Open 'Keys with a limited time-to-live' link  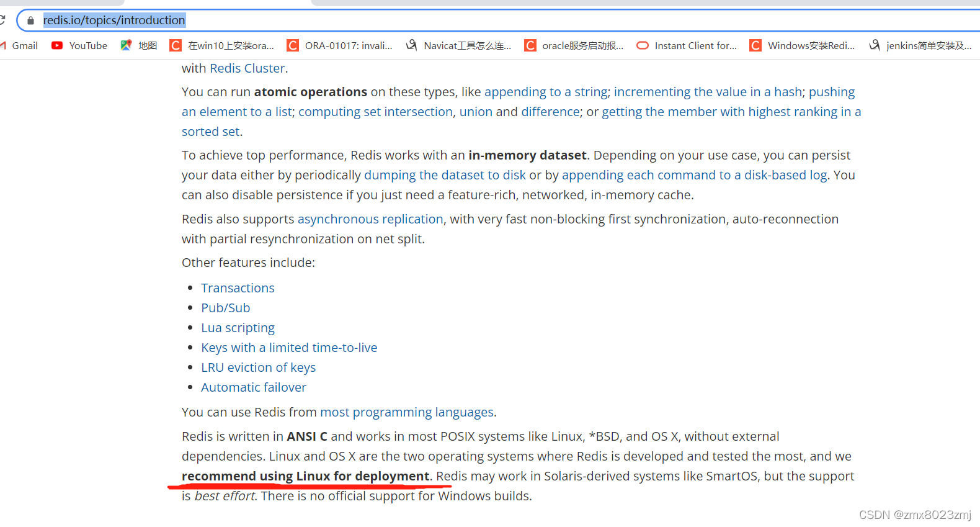coord(289,348)
